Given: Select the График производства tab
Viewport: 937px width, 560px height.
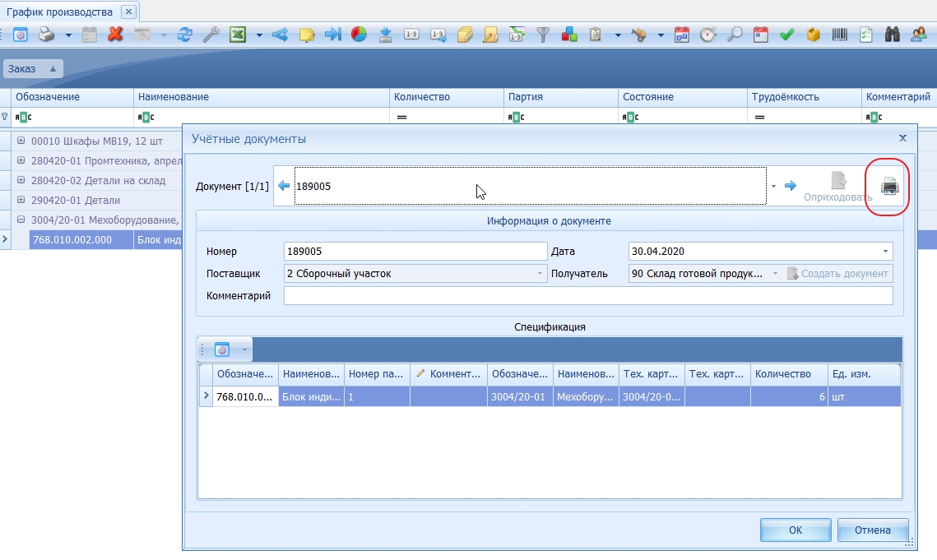Looking at the screenshot, I should (x=59, y=12).
